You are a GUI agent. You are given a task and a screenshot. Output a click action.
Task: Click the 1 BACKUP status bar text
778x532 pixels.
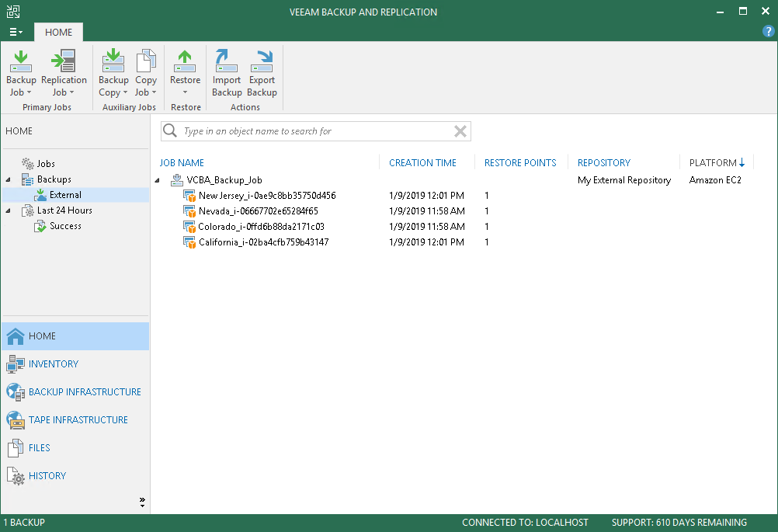(24, 523)
